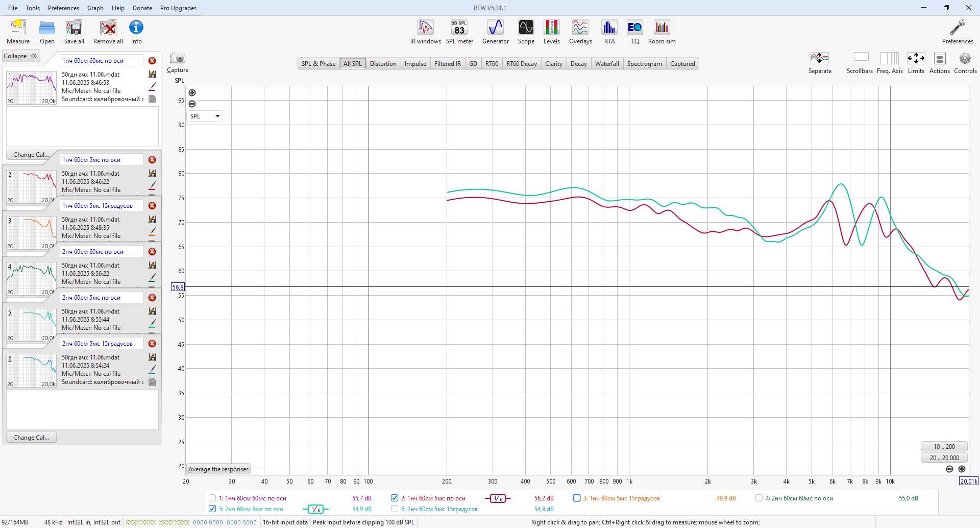Click the Remove all measurements icon

click(x=108, y=32)
